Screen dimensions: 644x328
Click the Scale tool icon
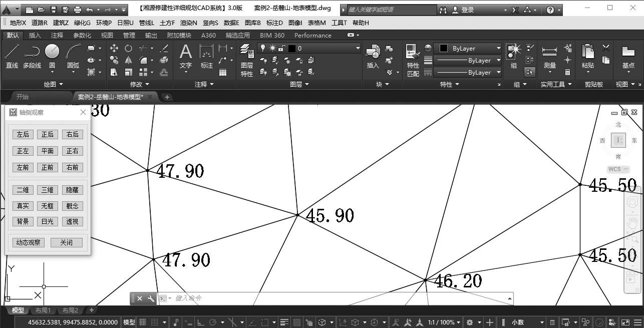point(129,72)
